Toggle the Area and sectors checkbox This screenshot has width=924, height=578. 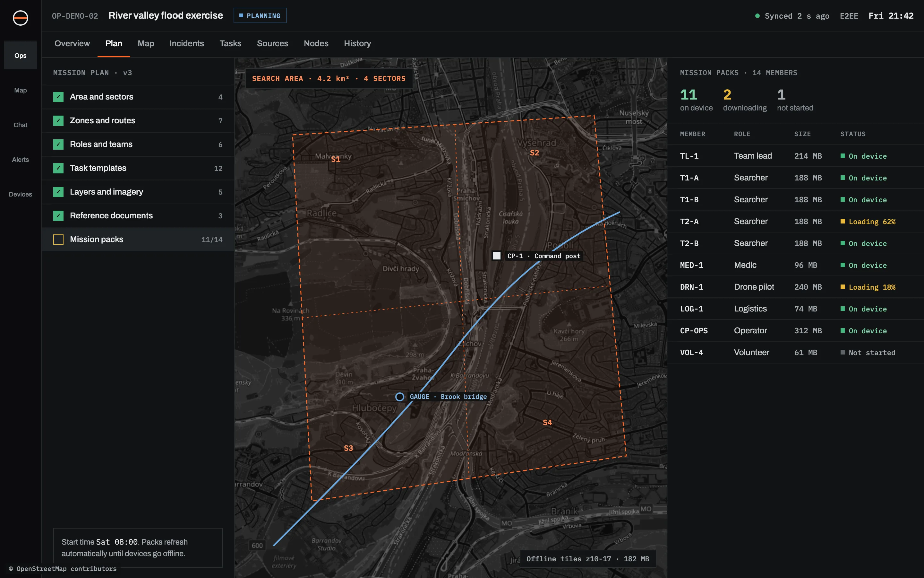(58, 97)
